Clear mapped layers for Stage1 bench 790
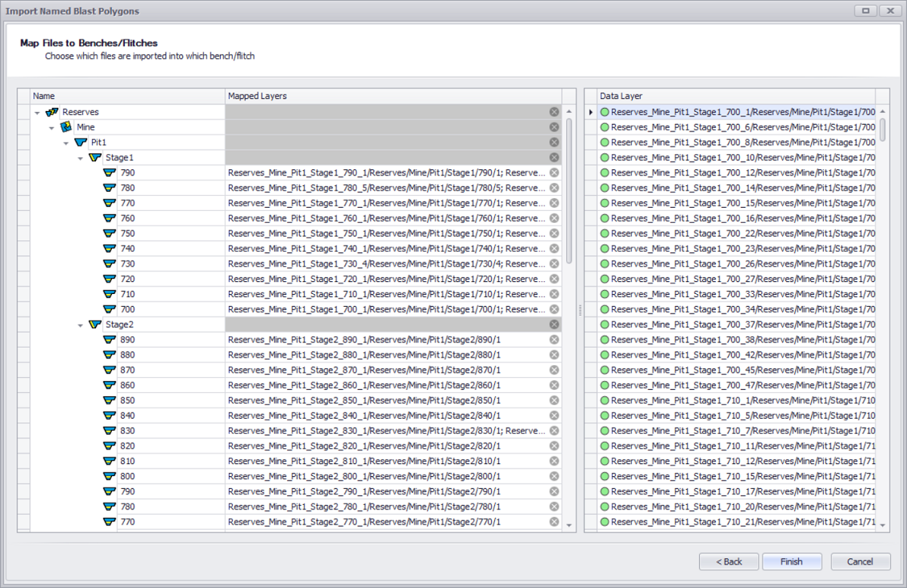907x588 pixels. point(554,172)
